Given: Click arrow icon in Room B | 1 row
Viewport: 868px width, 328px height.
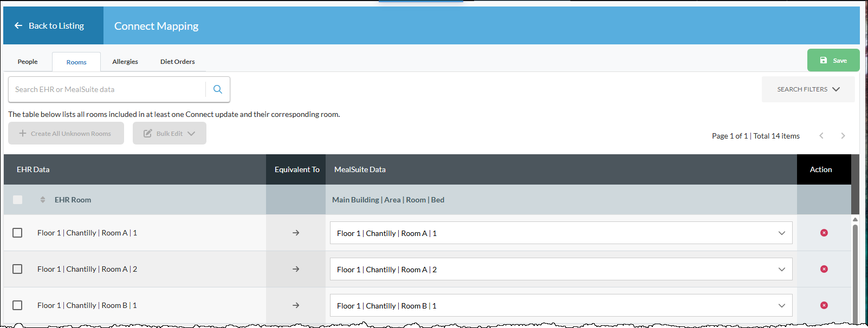Looking at the screenshot, I should tap(296, 305).
